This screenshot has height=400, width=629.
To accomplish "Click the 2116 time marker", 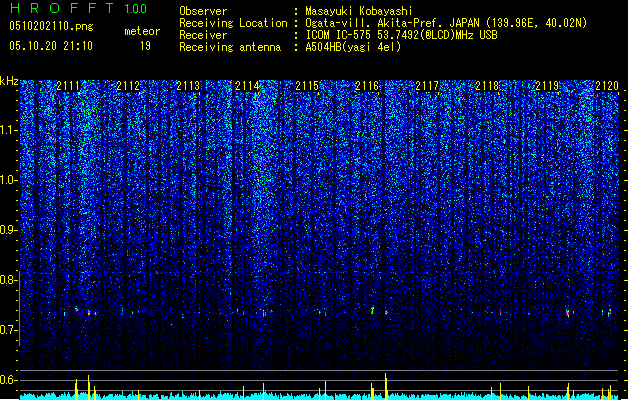I will click(x=367, y=86).
